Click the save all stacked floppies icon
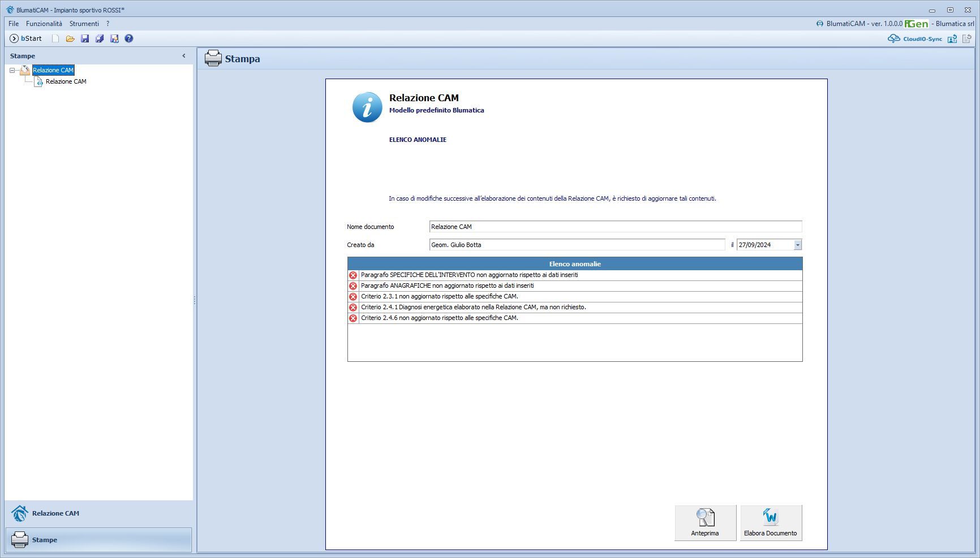The height and width of the screenshot is (558, 980). coord(100,38)
